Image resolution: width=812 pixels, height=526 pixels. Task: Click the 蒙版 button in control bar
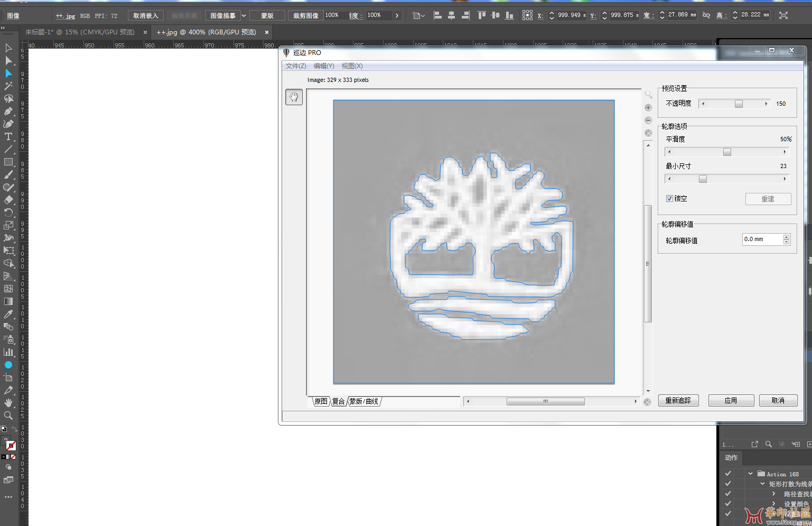pos(267,16)
